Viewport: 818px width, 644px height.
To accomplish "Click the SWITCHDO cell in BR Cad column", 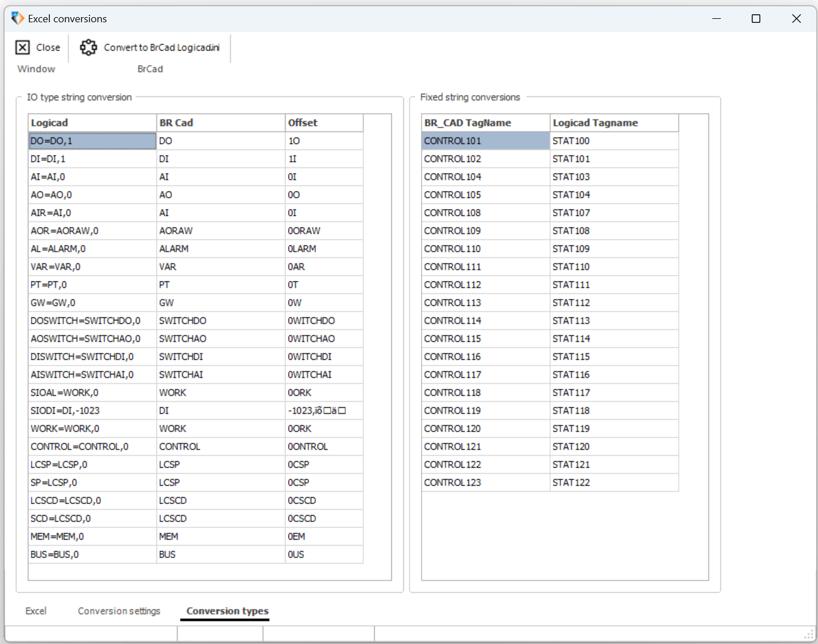I will point(220,321).
